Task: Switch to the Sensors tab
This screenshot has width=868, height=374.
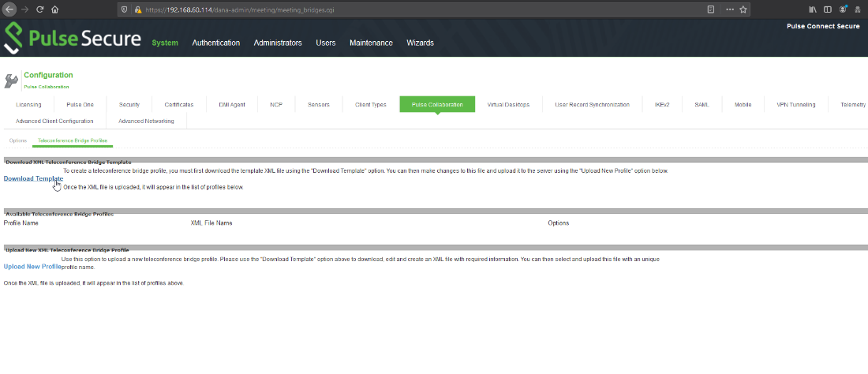Action: pyautogui.click(x=319, y=105)
